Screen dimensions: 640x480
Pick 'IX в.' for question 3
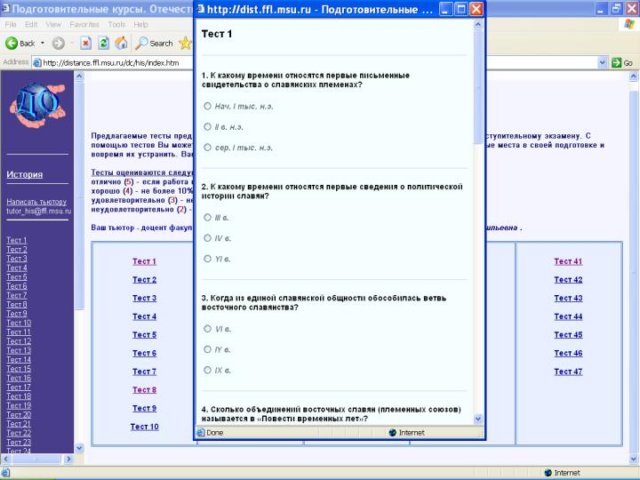point(207,370)
